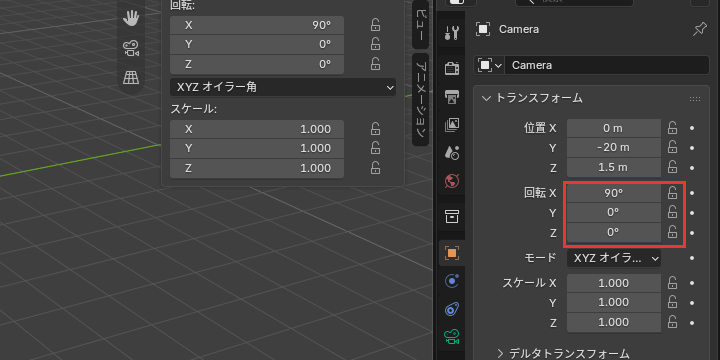The height and width of the screenshot is (360, 720).
Task: Click the スケール Z field in properties panel
Action: click(x=614, y=322)
